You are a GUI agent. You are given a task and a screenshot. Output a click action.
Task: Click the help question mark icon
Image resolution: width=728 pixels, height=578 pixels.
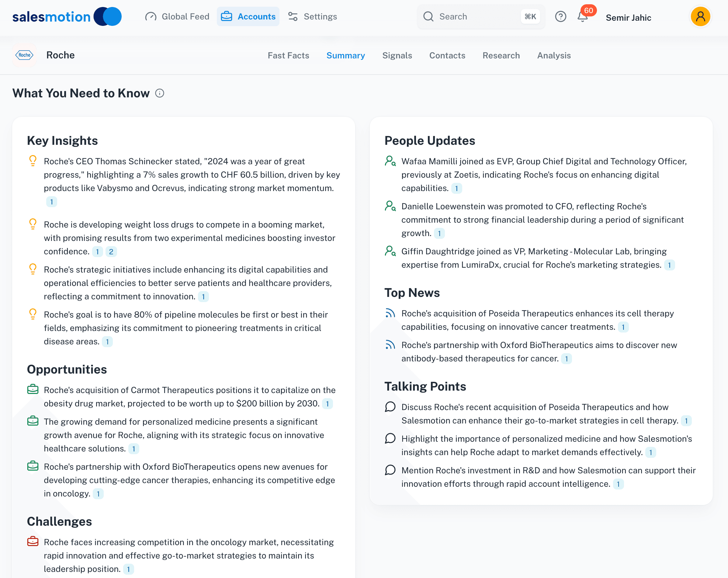click(560, 16)
